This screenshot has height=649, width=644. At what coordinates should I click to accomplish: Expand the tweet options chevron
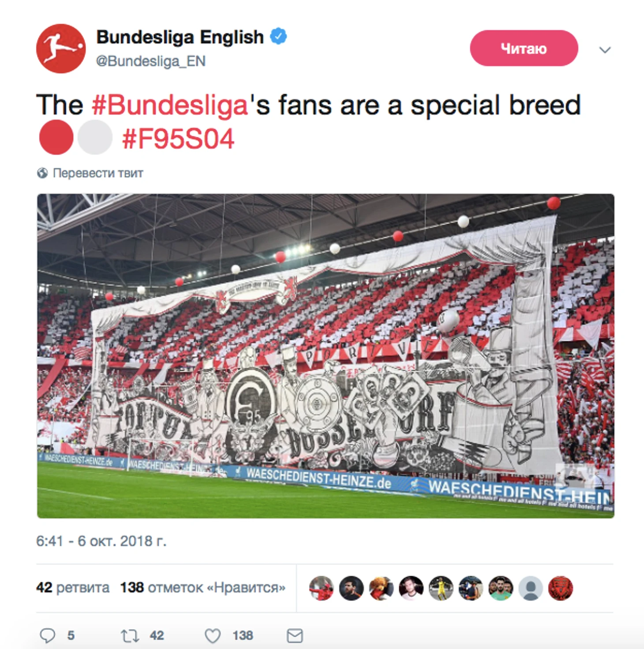pyautogui.click(x=605, y=50)
